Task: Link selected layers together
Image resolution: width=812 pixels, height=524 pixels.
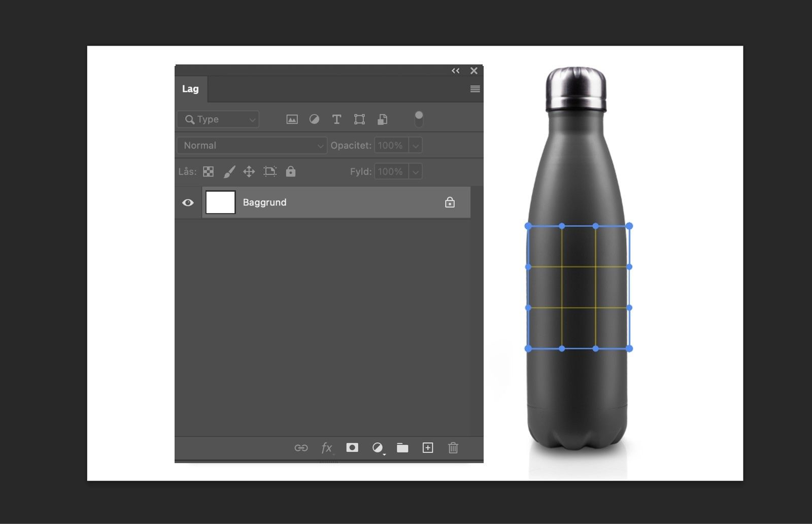Action: (301, 448)
